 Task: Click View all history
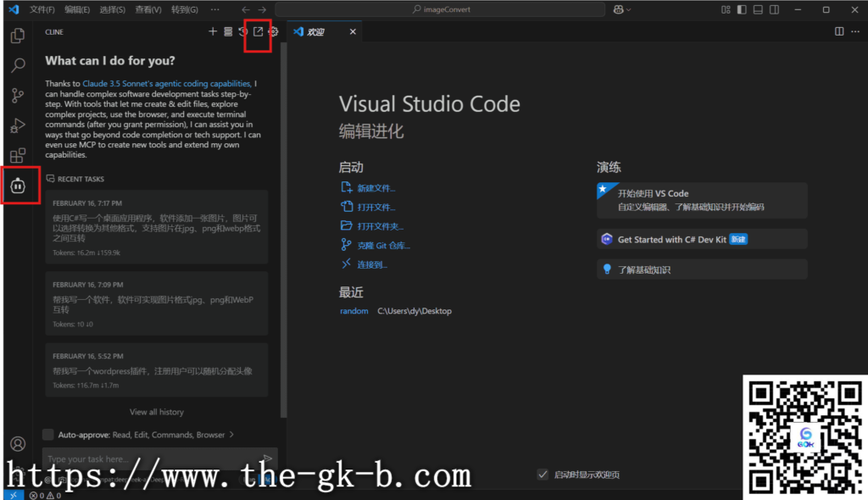(x=157, y=412)
